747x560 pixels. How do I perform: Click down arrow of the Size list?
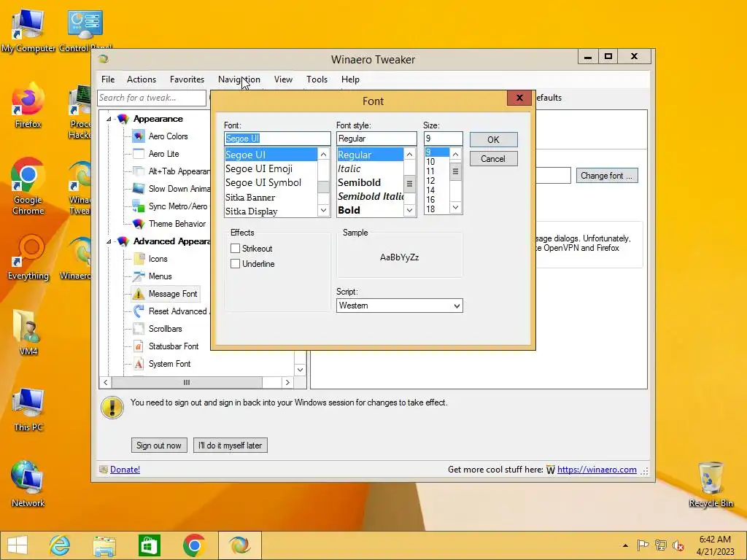pos(455,207)
